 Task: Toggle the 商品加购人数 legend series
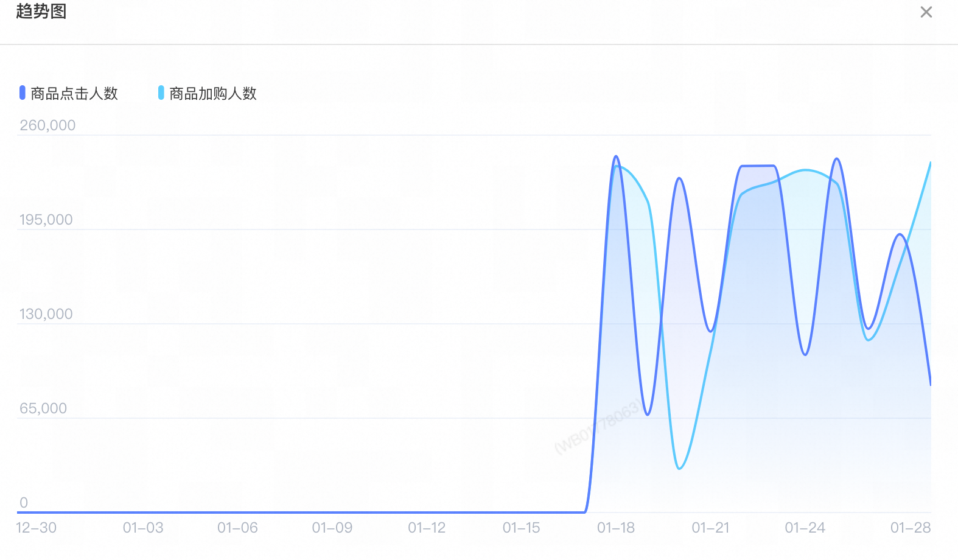click(208, 93)
